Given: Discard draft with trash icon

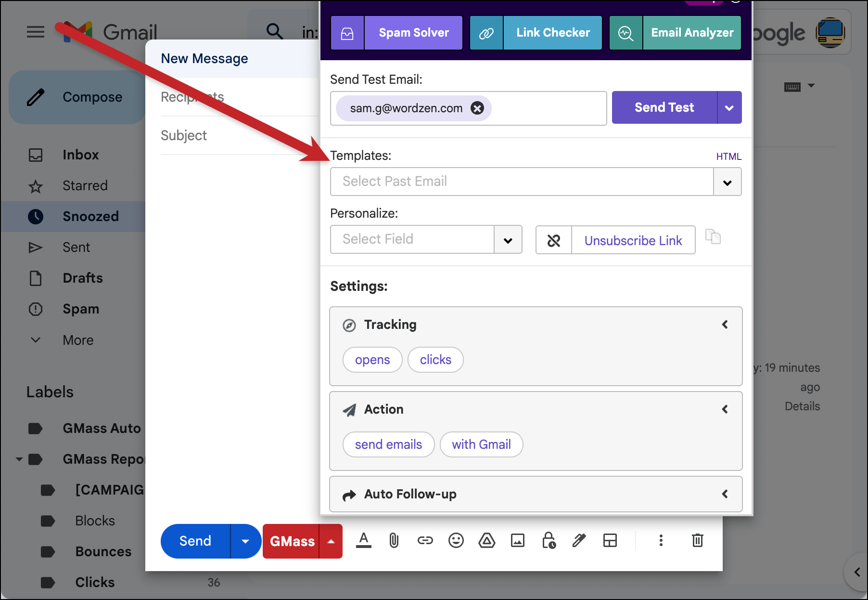Looking at the screenshot, I should (698, 540).
